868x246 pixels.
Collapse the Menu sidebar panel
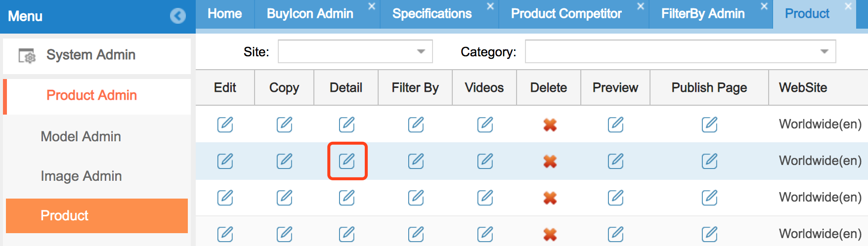[x=177, y=16]
